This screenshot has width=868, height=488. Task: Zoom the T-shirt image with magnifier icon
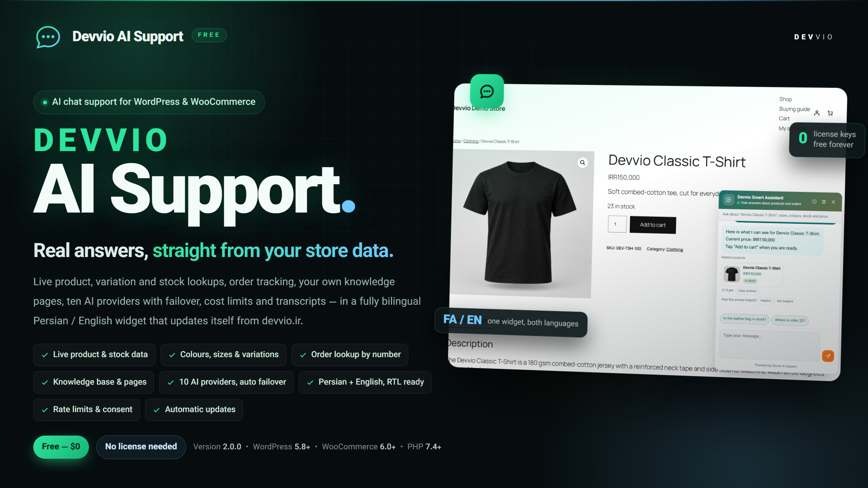(x=583, y=163)
